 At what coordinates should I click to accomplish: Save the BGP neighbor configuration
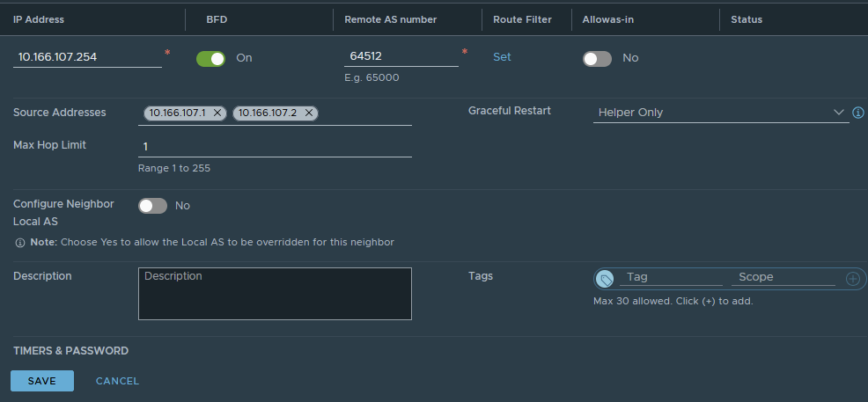coord(42,381)
